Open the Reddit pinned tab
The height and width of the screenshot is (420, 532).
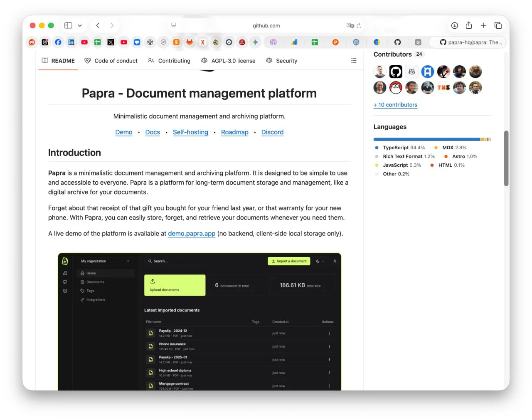pos(32,42)
